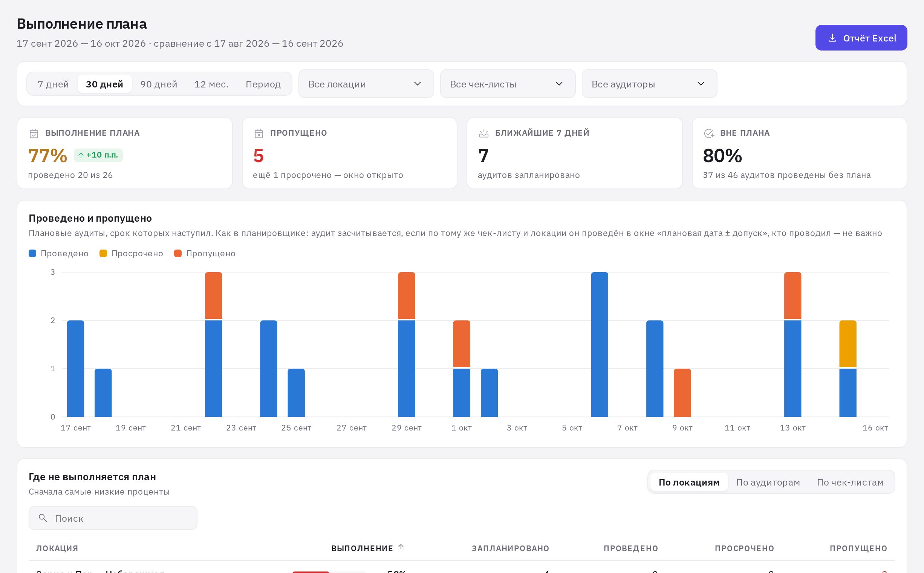The image size is (924, 573).
Task: Switch to По локациям tab
Action: click(x=689, y=482)
